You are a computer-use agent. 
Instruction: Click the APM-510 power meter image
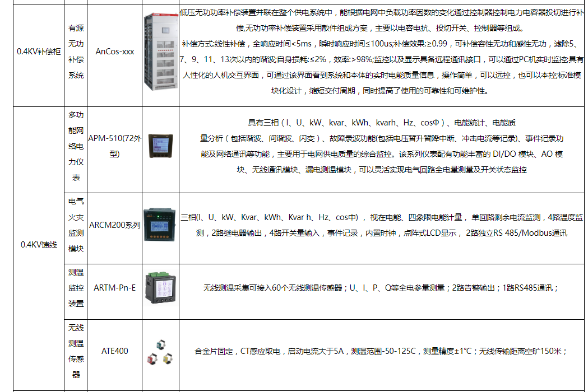pos(160,146)
